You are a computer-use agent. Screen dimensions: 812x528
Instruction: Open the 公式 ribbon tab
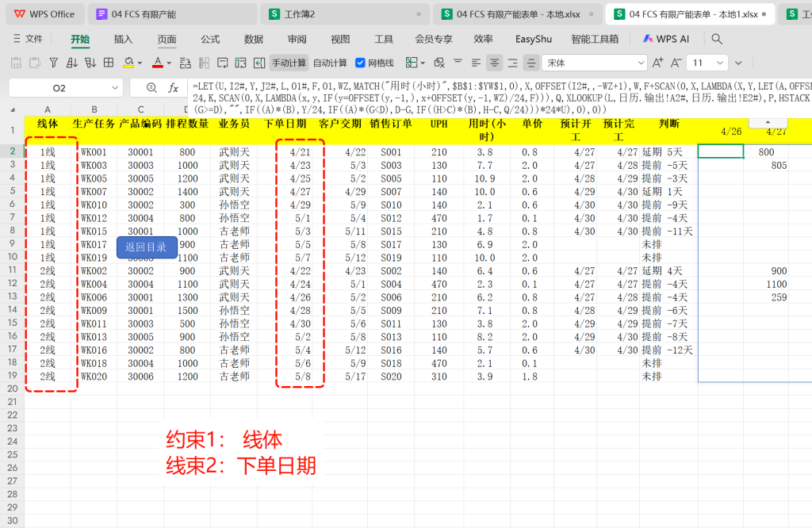210,40
